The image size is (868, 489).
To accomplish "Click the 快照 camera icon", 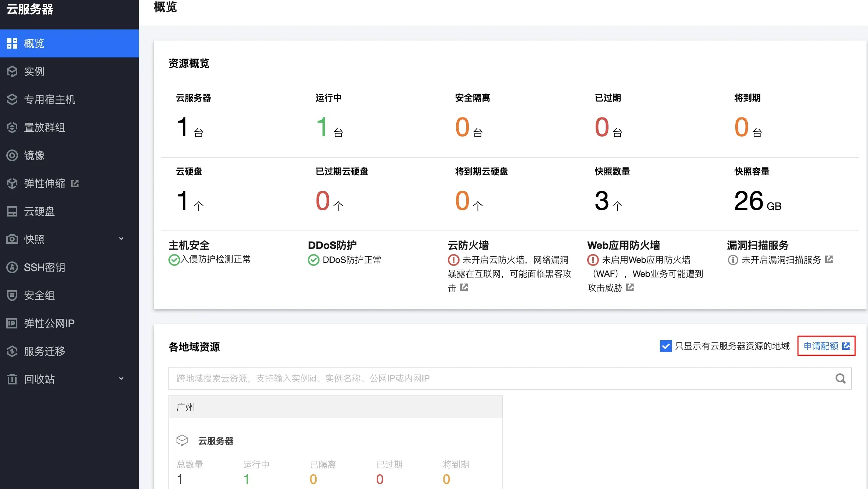I will (12, 239).
